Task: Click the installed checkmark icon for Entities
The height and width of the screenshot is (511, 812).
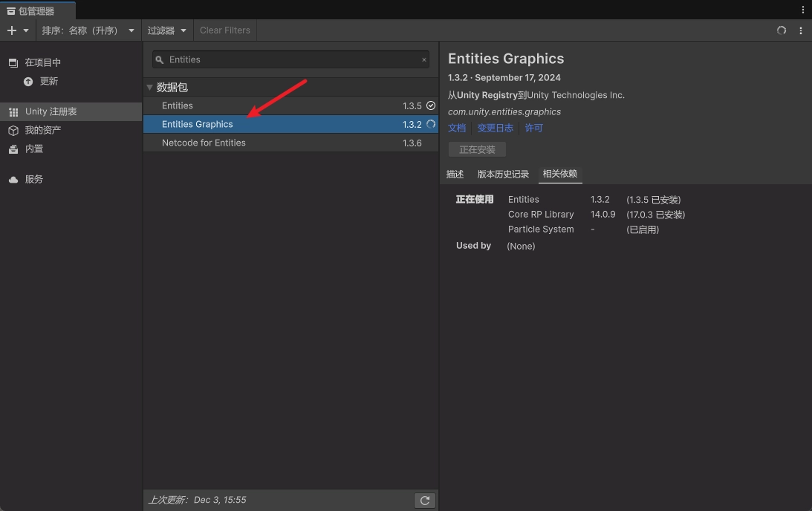Action: click(431, 105)
